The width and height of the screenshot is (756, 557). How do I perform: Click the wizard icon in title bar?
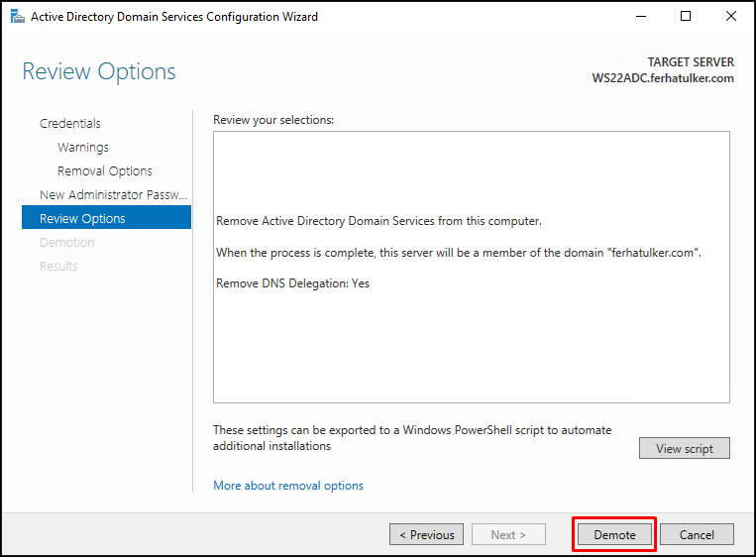18,17
